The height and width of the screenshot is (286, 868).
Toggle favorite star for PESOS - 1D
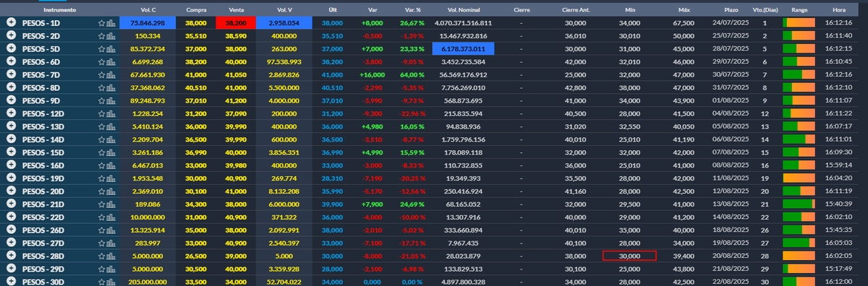coord(102,24)
